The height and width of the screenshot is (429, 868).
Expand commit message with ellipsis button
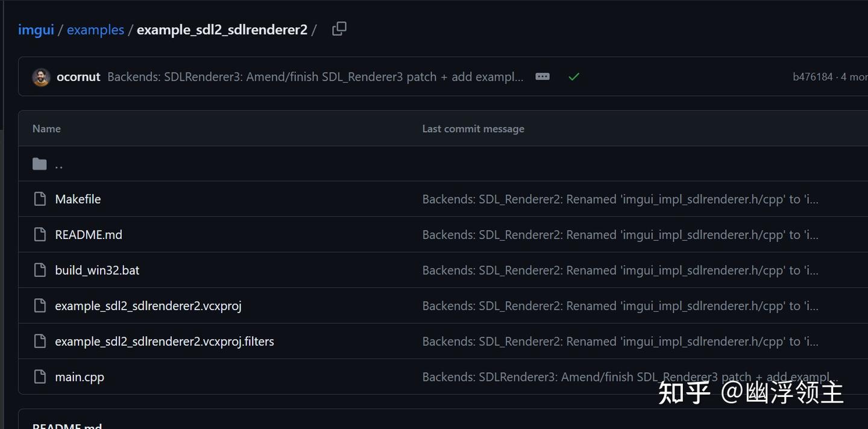click(542, 77)
